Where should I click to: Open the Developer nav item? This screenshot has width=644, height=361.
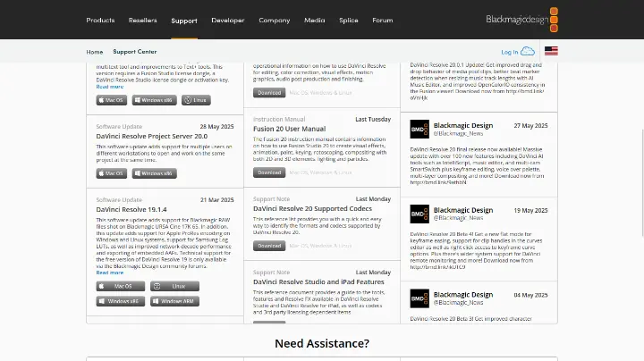point(227,20)
